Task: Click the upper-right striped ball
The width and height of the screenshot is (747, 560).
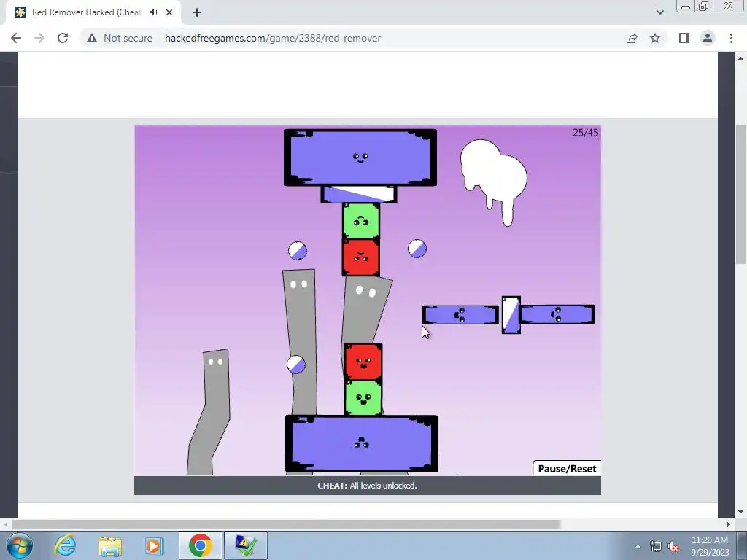Action: (x=417, y=249)
